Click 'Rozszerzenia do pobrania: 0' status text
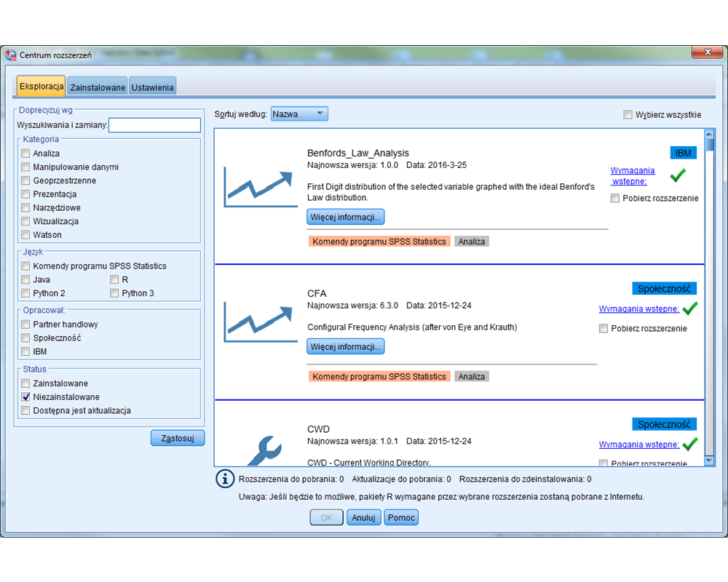Viewport: 728px width, 582px height. pos(291,479)
